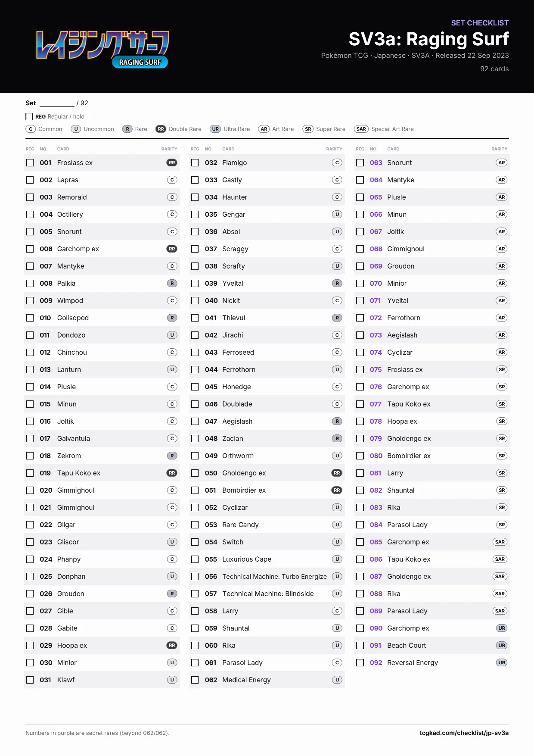Click the Common C legend badge
The height and width of the screenshot is (756, 534).
[31, 129]
